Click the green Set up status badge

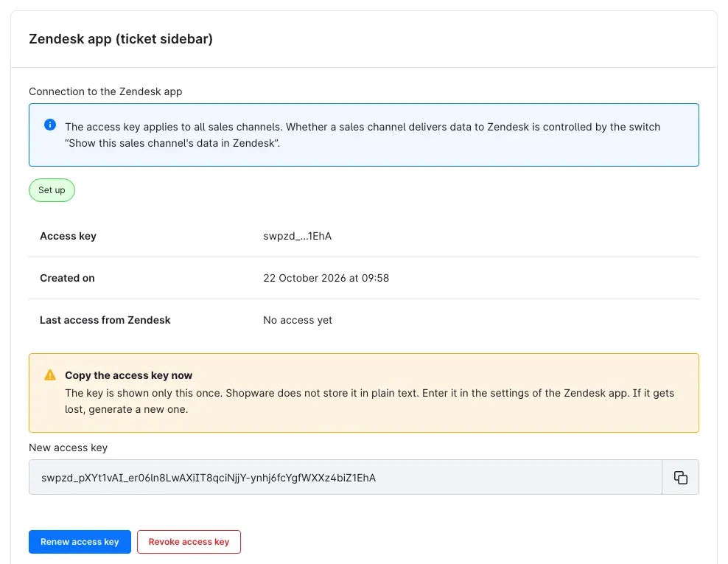(52, 190)
